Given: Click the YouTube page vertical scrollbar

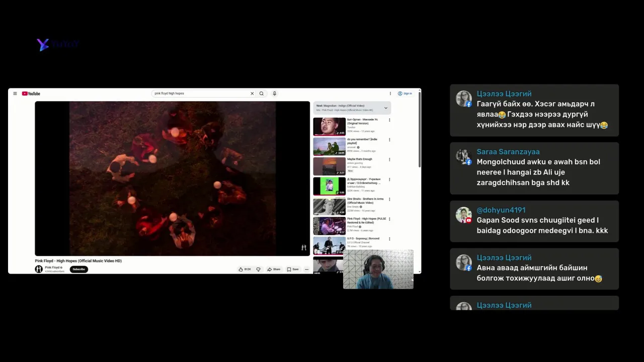Looking at the screenshot, I should [419, 131].
